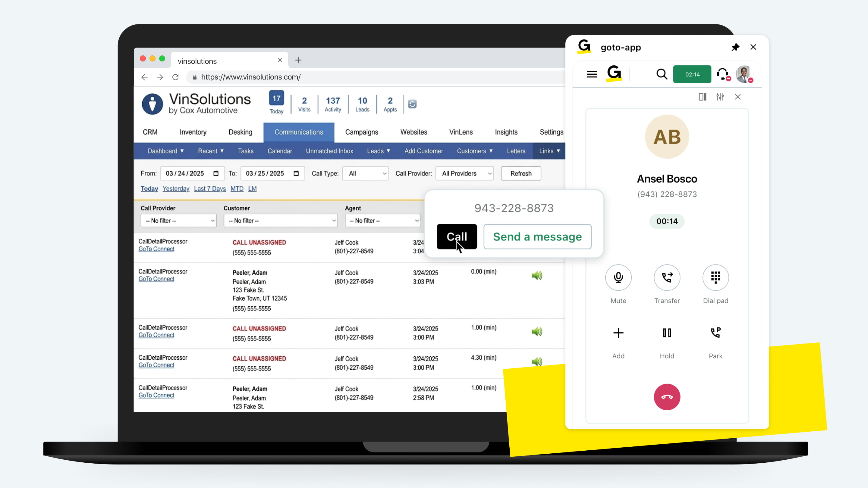Open the Insights tab
This screenshot has width=868, height=488.
click(x=506, y=132)
